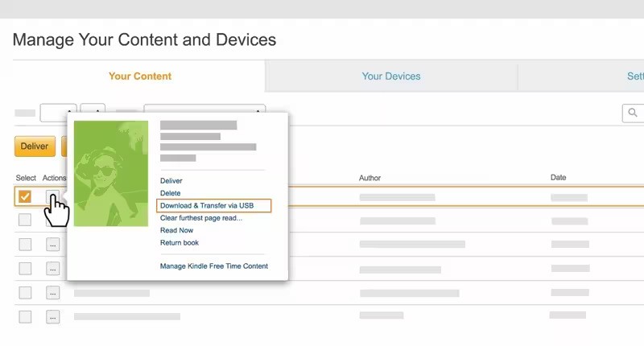Tick the checkbox in the third row
Screen dimensions: 644x346
pos(25,245)
